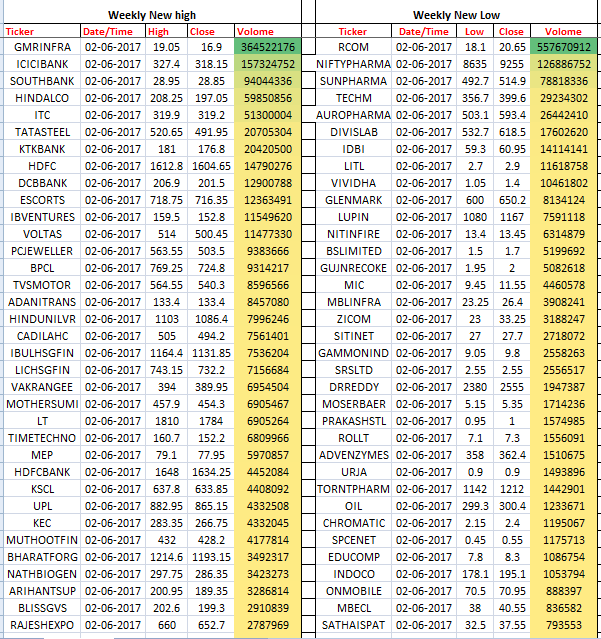This screenshot has height=639, width=601.
Task: Select the High column header
Action: point(167,31)
